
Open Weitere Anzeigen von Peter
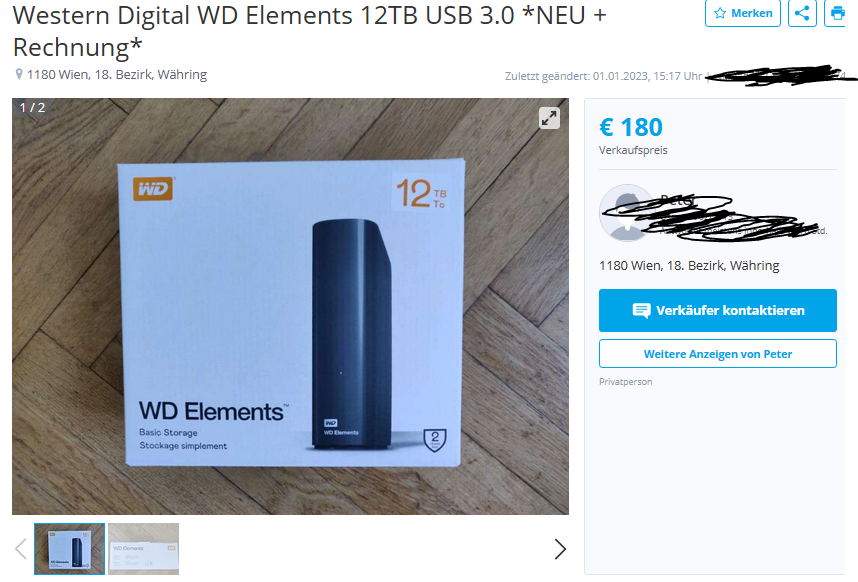[x=717, y=354]
